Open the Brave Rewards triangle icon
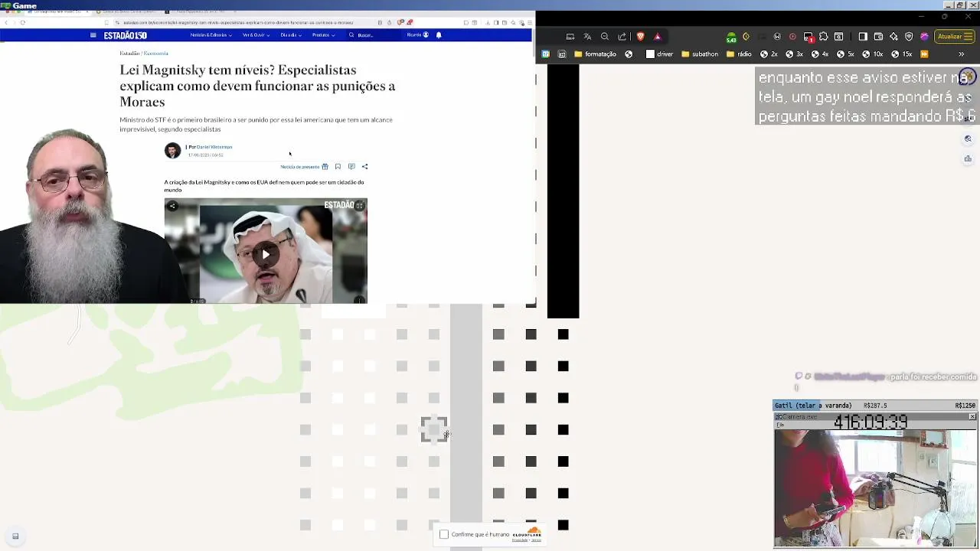This screenshot has width=980, height=551. (x=657, y=36)
